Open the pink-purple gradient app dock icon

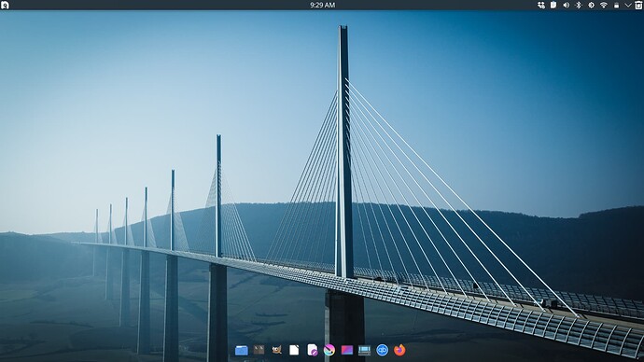point(347,350)
